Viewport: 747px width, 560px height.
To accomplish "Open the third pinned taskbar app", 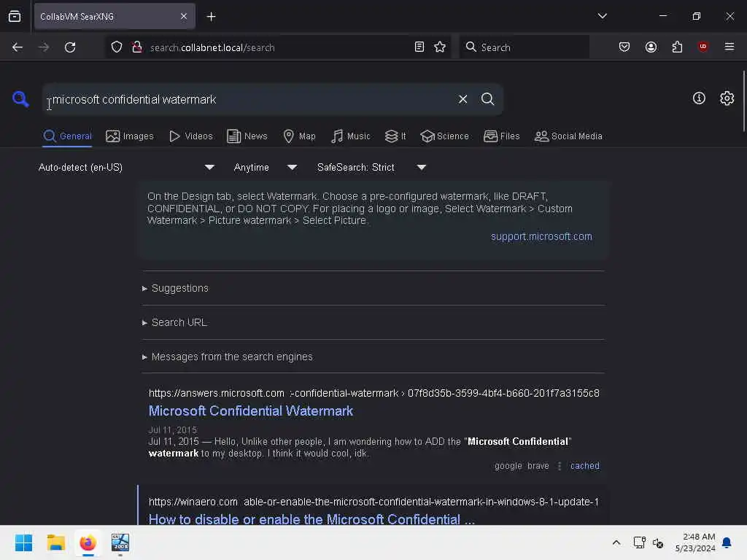I will [120, 542].
